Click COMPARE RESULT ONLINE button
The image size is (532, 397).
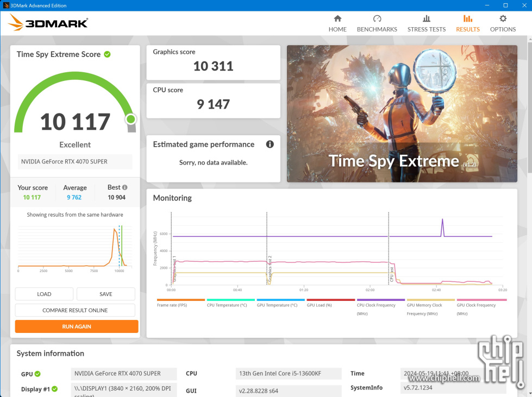pyautogui.click(x=75, y=310)
